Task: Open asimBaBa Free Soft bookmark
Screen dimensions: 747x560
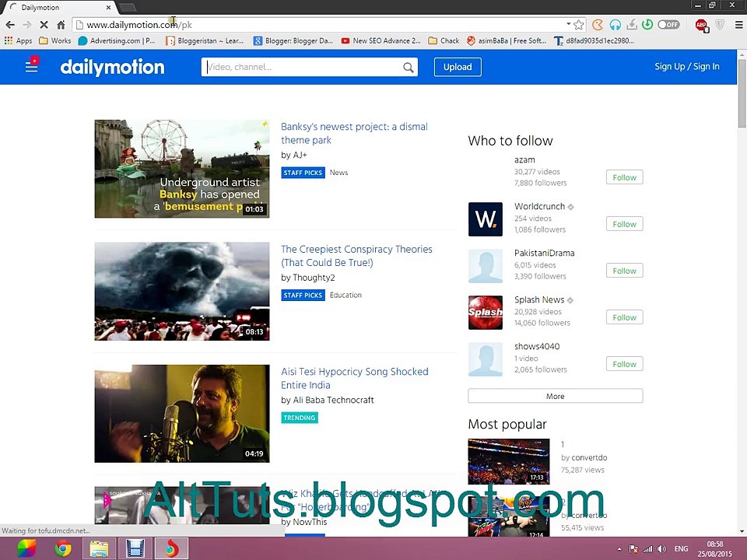Action: tap(507, 41)
